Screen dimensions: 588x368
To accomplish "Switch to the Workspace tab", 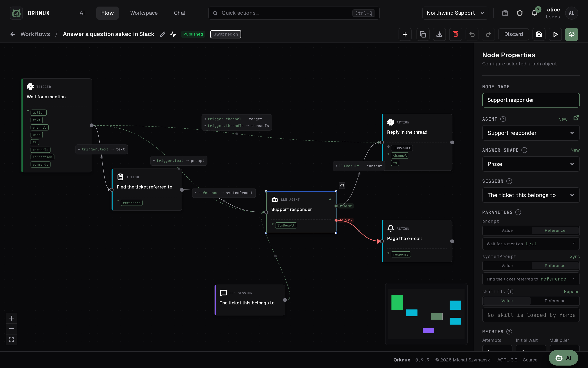I will click(x=144, y=13).
